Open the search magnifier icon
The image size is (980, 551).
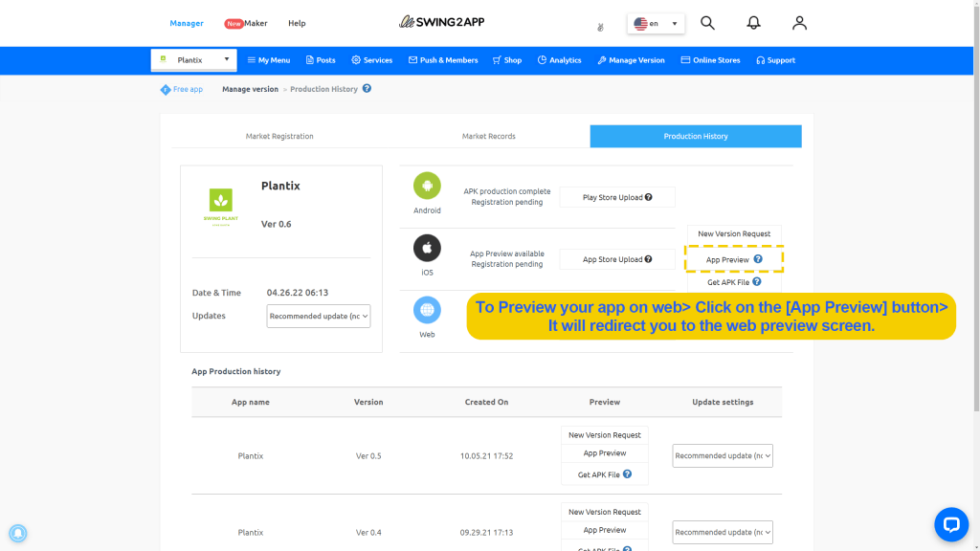coord(707,23)
